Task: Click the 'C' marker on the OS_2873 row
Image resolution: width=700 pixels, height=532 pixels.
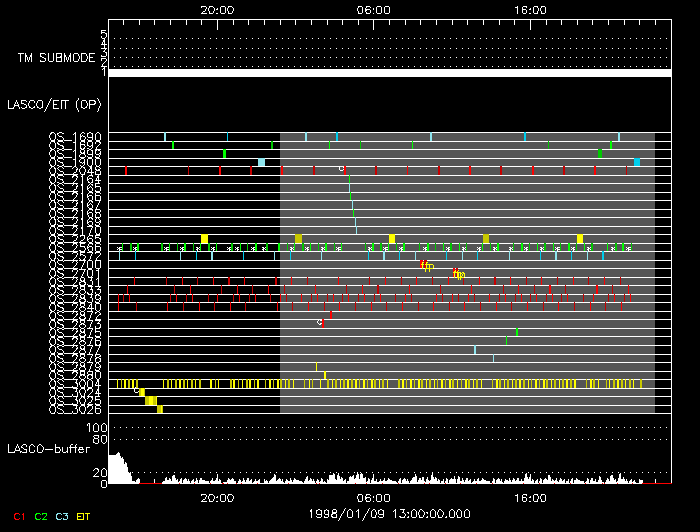Action: click(320, 323)
